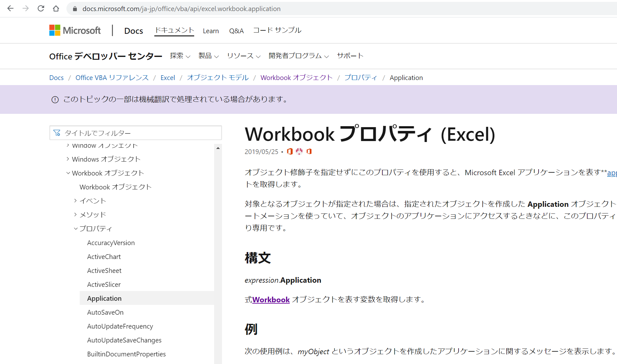The image size is (617, 364).
Task: Open the Workbook link in syntax section
Action: pyautogui.click(x=271, y=299)
